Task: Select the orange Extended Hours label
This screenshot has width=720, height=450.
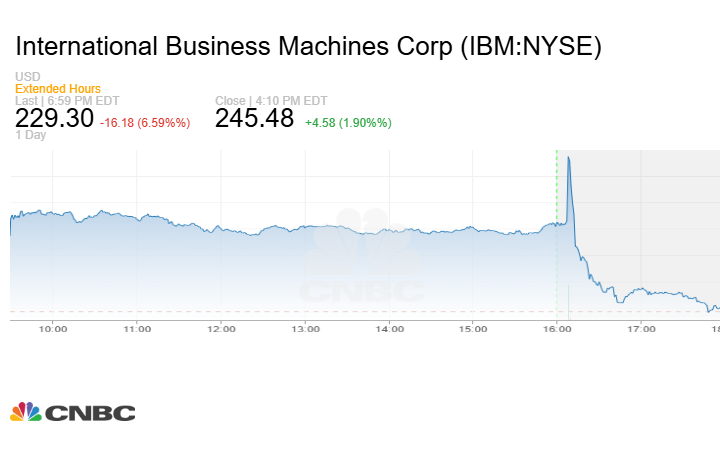Action: (57, 89)
